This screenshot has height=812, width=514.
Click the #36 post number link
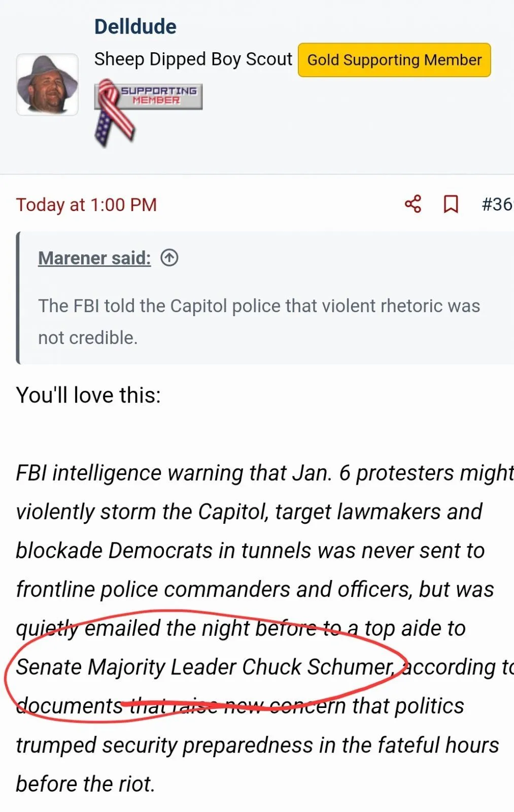click(497, 204)
